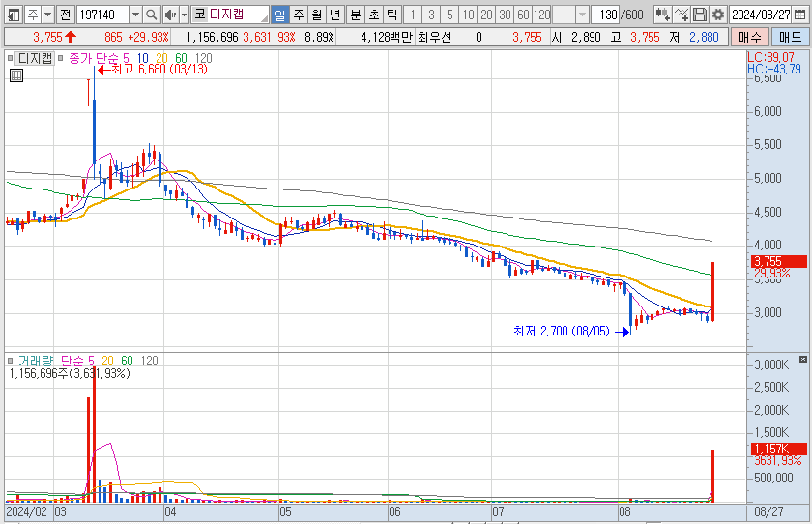Image resolution: width=812 pixels, height=524 pixels.
Task: Choose the 60 interval button
Action: 524,15
